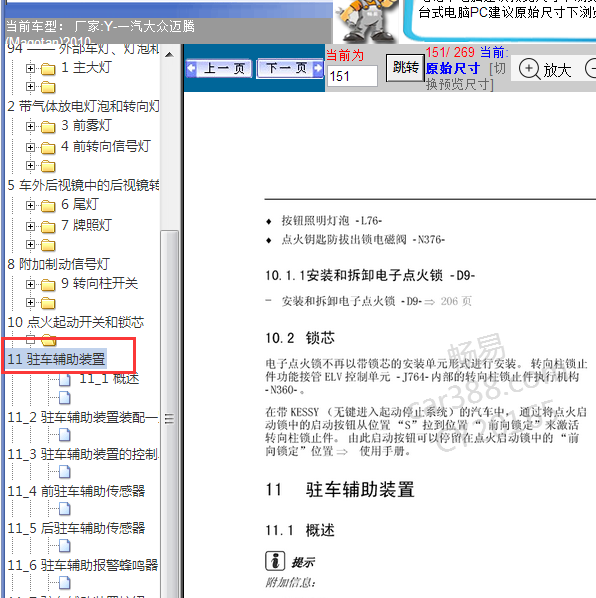This screenshot has height=598, width=596.
Task: Click document icon above '11_2 驻车辅助装置装配一'
Action: [x=65, y=397]
